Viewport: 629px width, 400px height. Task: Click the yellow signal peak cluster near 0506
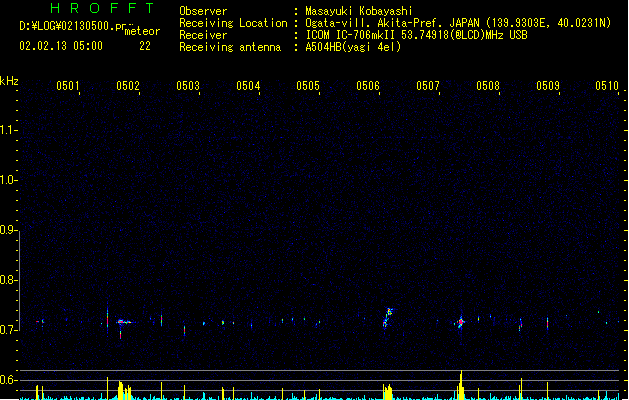tap(388, 392)
